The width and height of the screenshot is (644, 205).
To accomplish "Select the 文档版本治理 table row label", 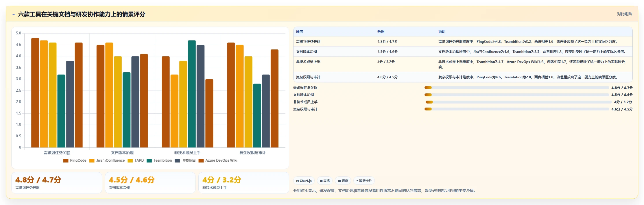I will pos(307,52).
